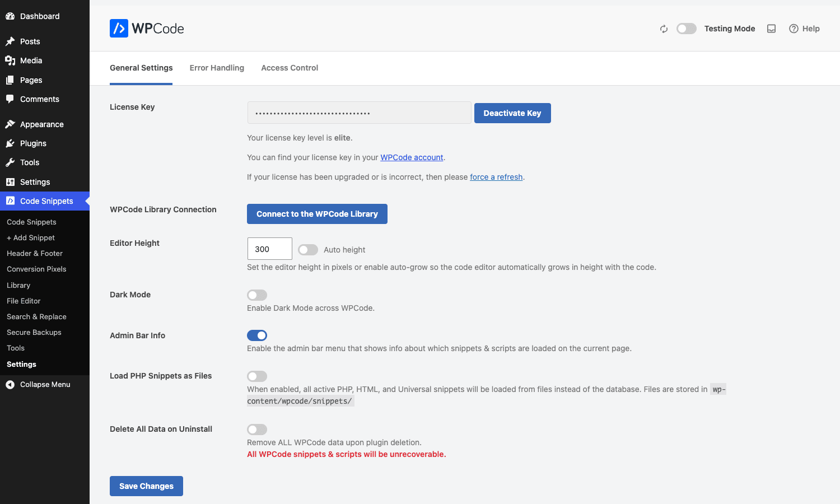Enable Load PHP Snippets as Files toggle
The image size is (840, 504).
click(x=257, y=376)
